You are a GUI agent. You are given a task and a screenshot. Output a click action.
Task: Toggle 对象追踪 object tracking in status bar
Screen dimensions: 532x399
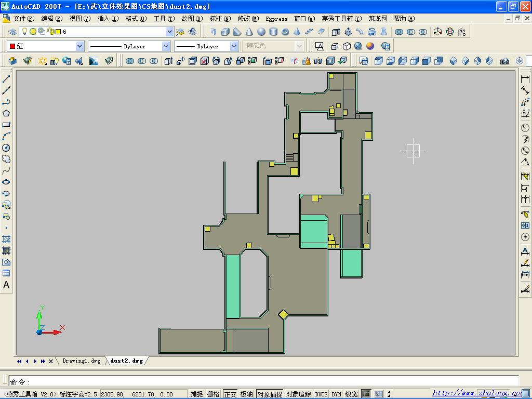coord(298,394)
